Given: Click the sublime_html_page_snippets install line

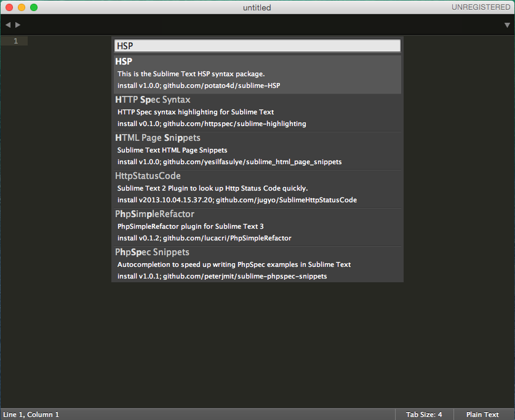Looking at the screenshot, I should point(230,162).
